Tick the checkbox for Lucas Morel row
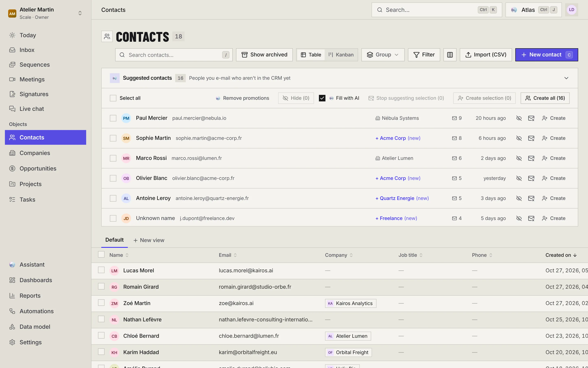Viewport: 588px width, 368px height. (101, 270)
